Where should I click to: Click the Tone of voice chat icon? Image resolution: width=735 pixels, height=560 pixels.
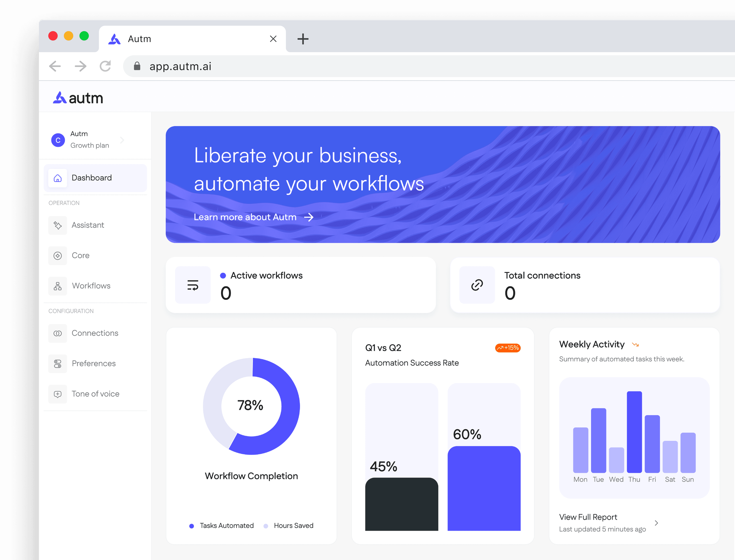pyautogui.click(x=58, y=394)
